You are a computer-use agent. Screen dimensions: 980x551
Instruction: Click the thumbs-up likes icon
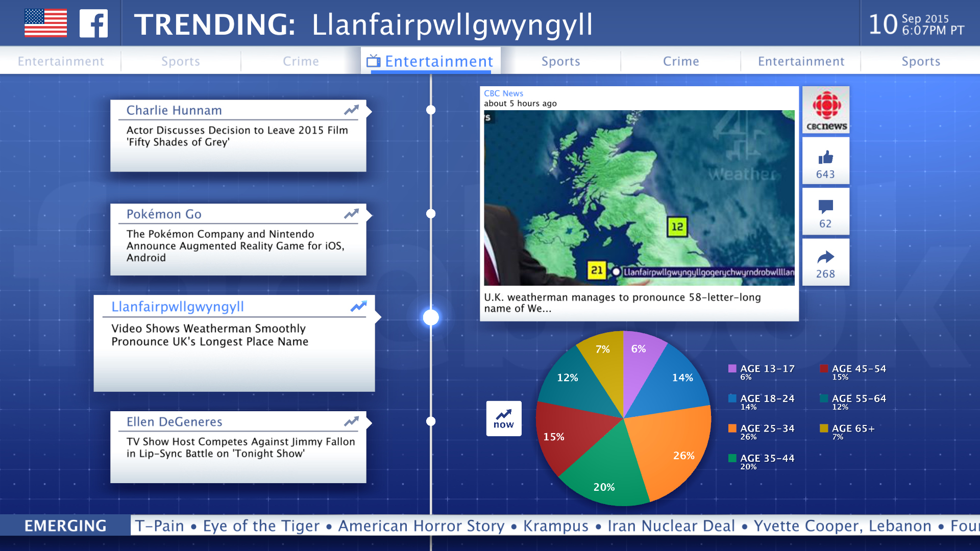tap(825, 157)
